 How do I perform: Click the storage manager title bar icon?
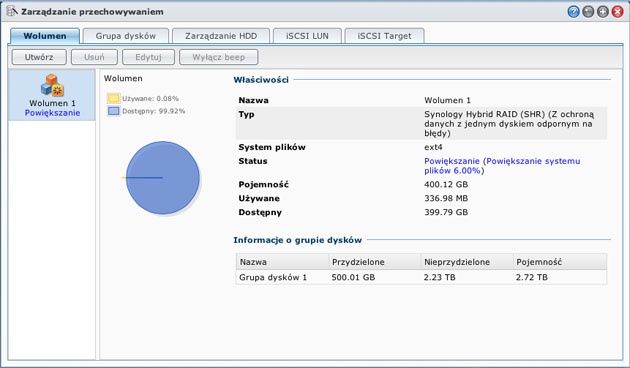[12, 11]
